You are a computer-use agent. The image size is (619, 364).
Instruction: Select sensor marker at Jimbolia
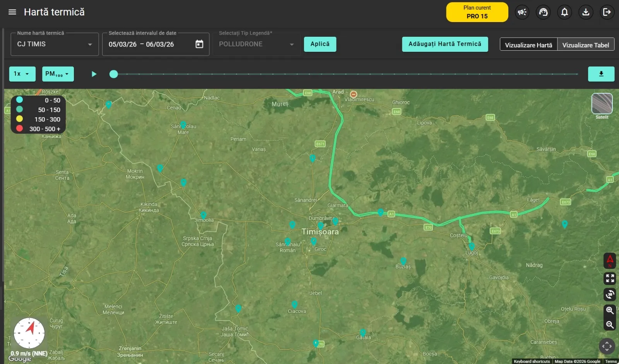click(203, 215)
